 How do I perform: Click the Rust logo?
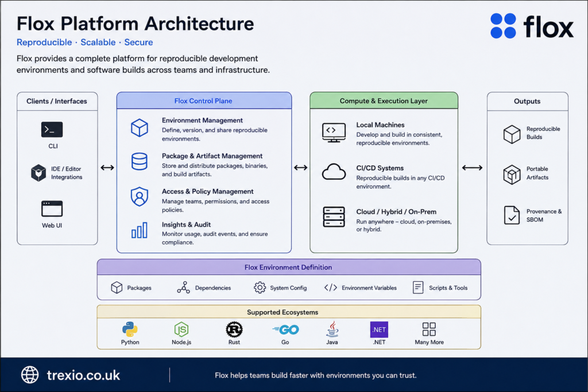pos(234,330)
